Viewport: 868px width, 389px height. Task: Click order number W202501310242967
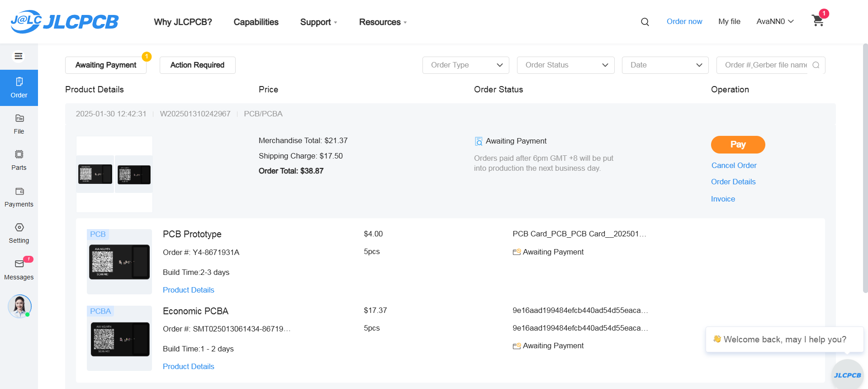(x=195, y=114)
